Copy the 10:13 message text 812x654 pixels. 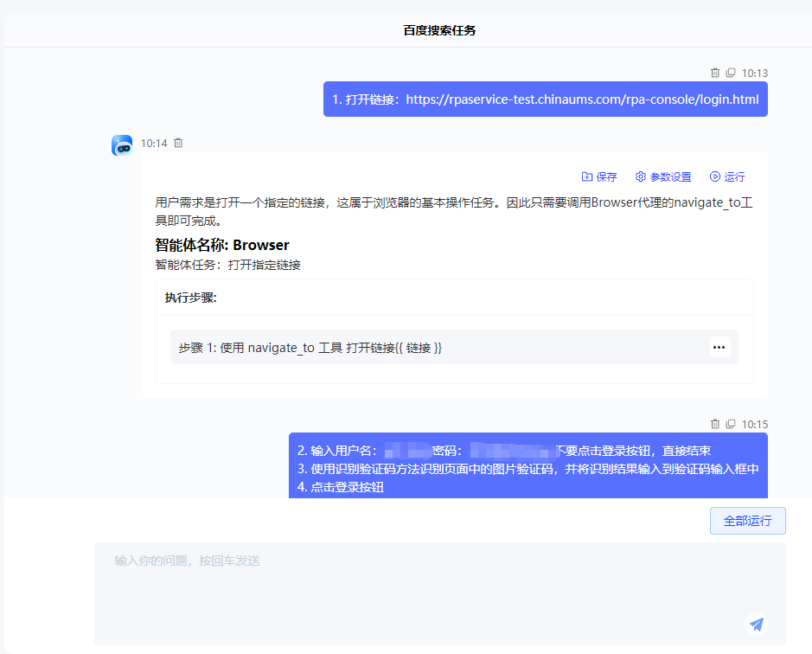(x=731, y=74)
